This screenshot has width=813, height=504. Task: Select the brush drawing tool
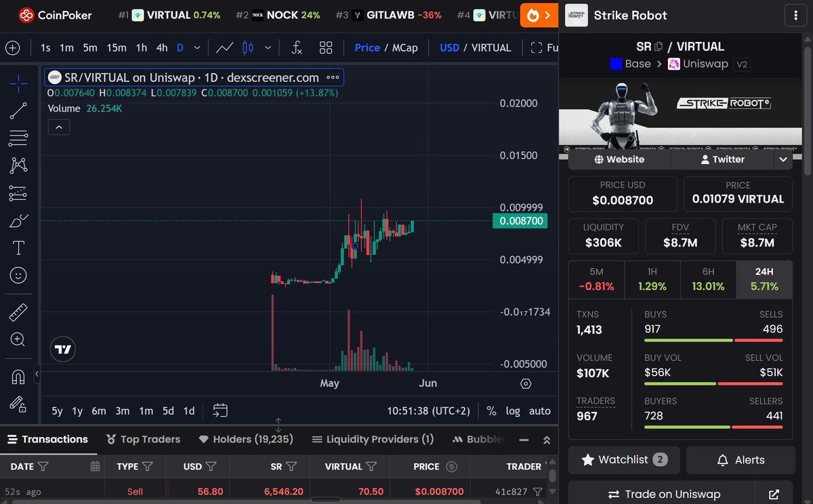(x=18, y=221)
